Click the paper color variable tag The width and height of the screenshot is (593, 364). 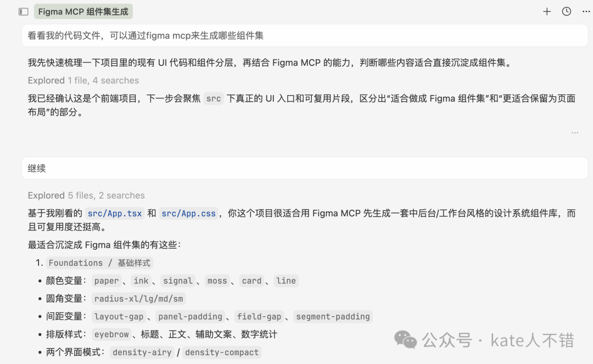107,281
